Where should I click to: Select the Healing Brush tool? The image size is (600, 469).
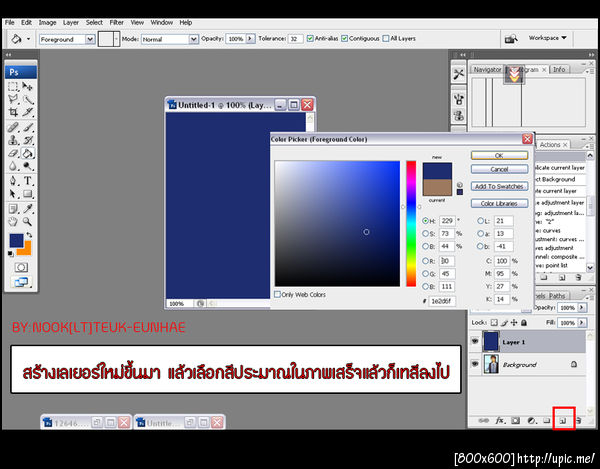tap(13, 127)
